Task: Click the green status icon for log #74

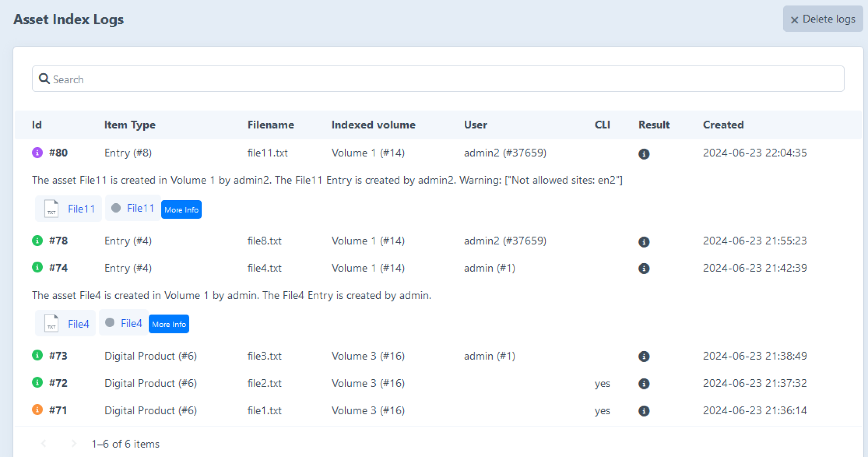Action: click(x=37, y=268)
